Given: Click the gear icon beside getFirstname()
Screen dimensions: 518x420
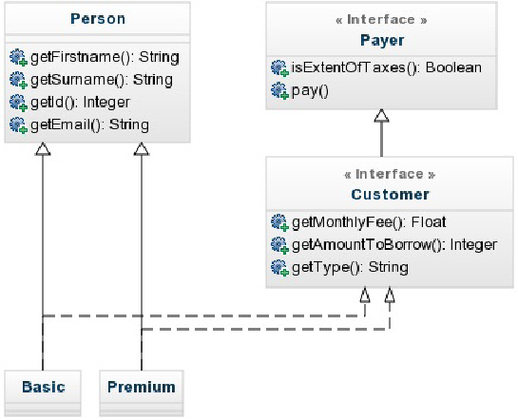Looking at the screenshot, I should [x=18, y=57].
